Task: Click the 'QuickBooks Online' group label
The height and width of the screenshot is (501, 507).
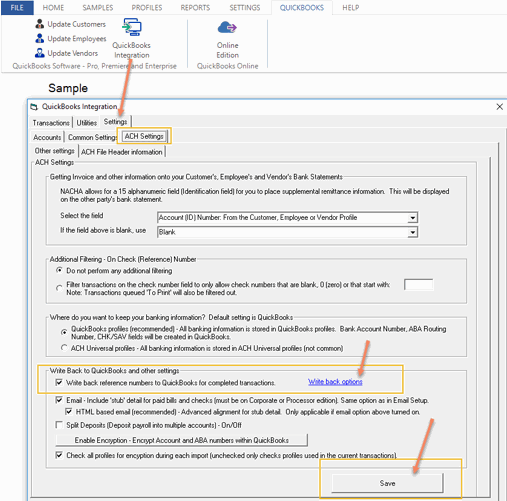Action: pos(227,66)
